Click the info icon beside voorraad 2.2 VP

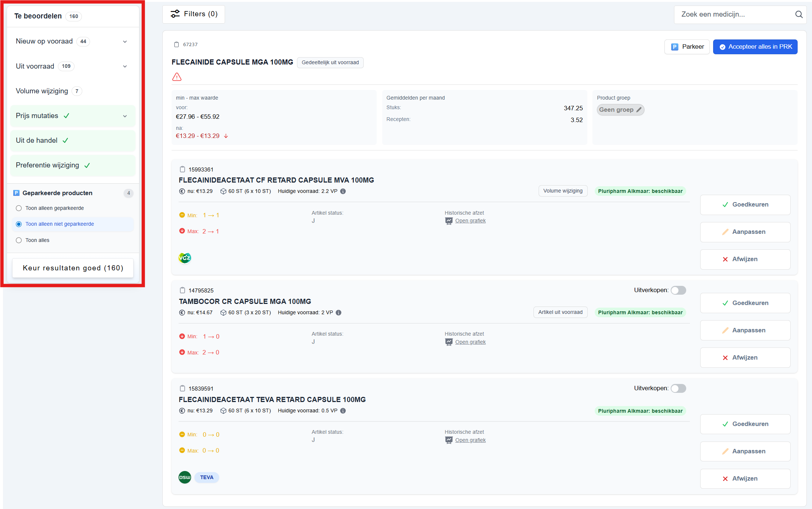coord(343,191)
